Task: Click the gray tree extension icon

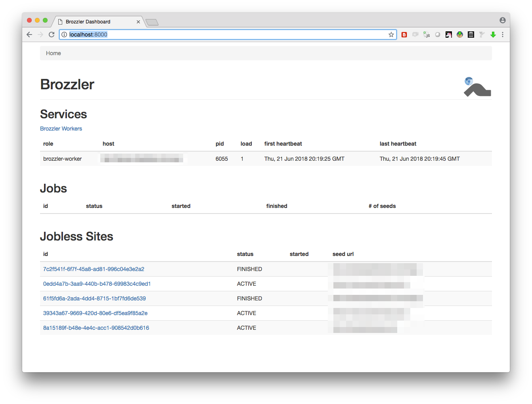Action: click(482, 35)
